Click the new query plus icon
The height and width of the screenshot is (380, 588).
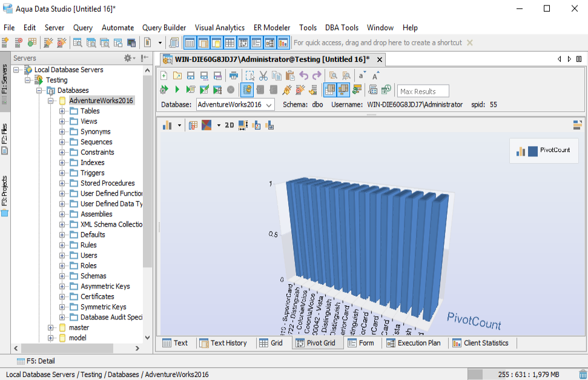(164, 76)
